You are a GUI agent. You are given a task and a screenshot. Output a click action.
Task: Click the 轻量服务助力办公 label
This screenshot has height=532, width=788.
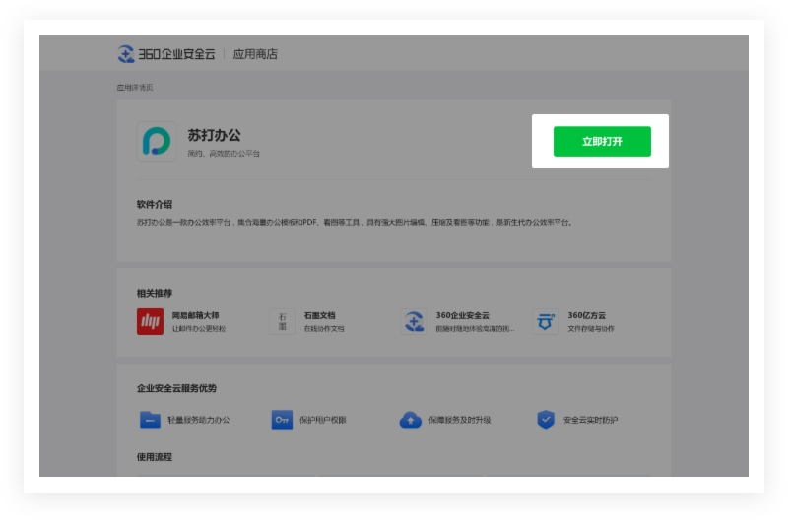tap(199, 420)
